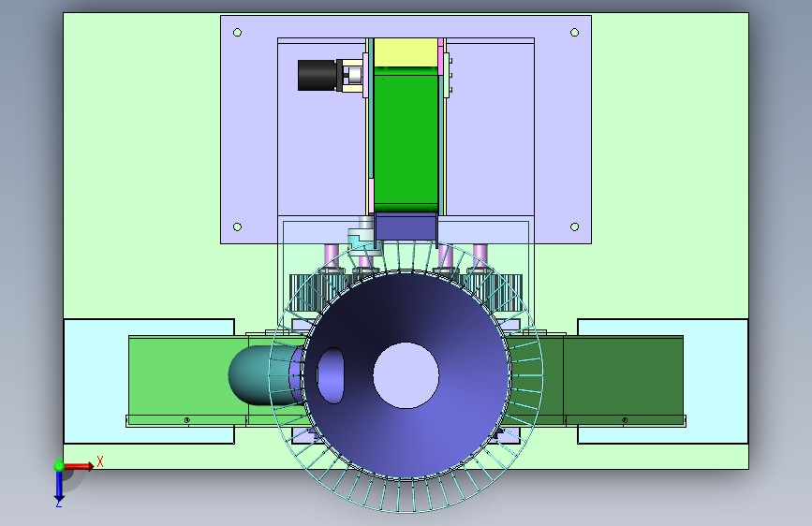Click the bottom-right mounting hole of lavender plate

point(574,226)
